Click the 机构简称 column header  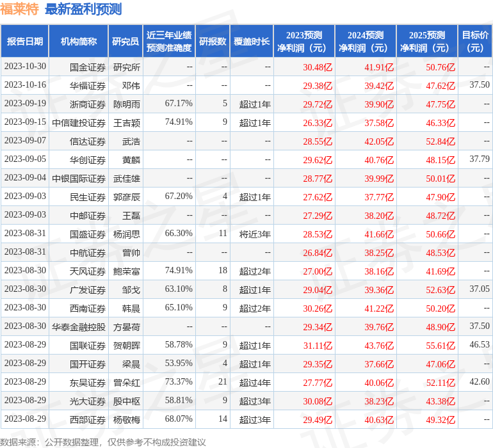[x=79, y=41]
